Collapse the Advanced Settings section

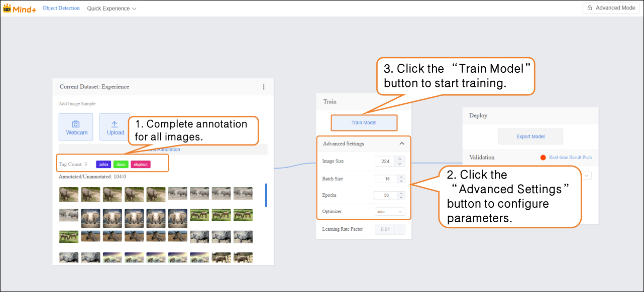point(401,143)
